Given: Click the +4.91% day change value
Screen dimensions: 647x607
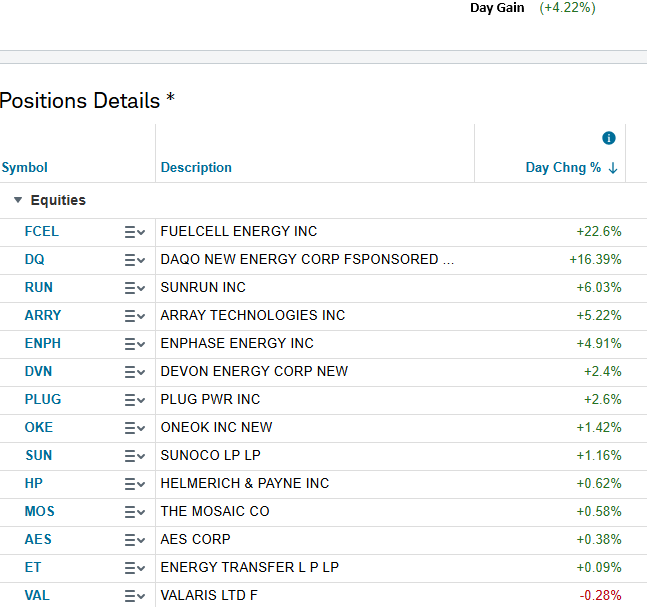Looking at the screenshot, I should (x=599, y=343).
